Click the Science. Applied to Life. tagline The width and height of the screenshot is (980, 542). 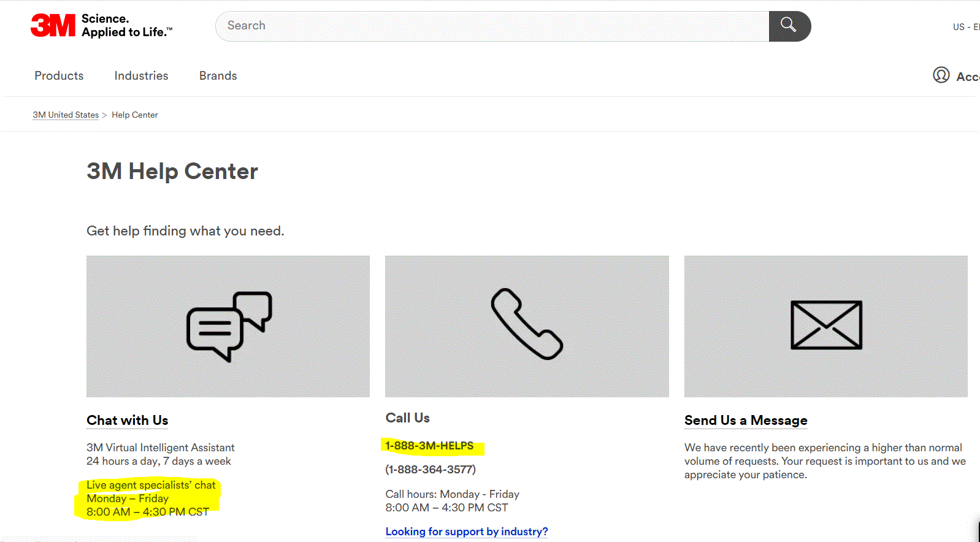pyautogui.click(x=127, y=26)
